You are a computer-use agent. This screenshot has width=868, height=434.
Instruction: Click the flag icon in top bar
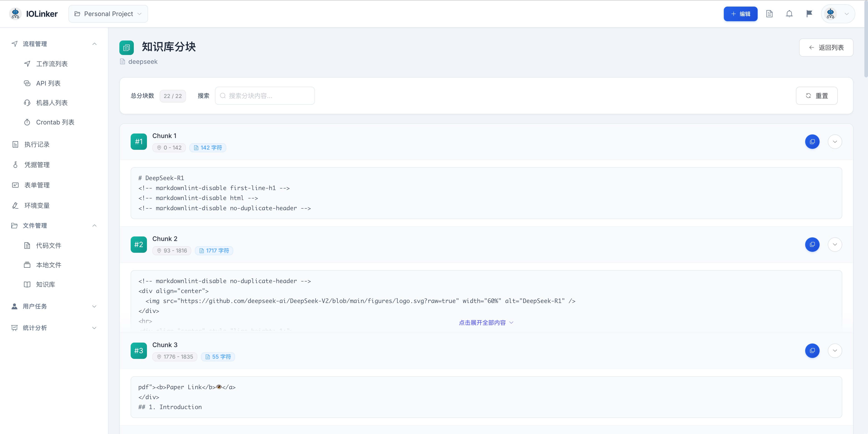coord(809,14)
